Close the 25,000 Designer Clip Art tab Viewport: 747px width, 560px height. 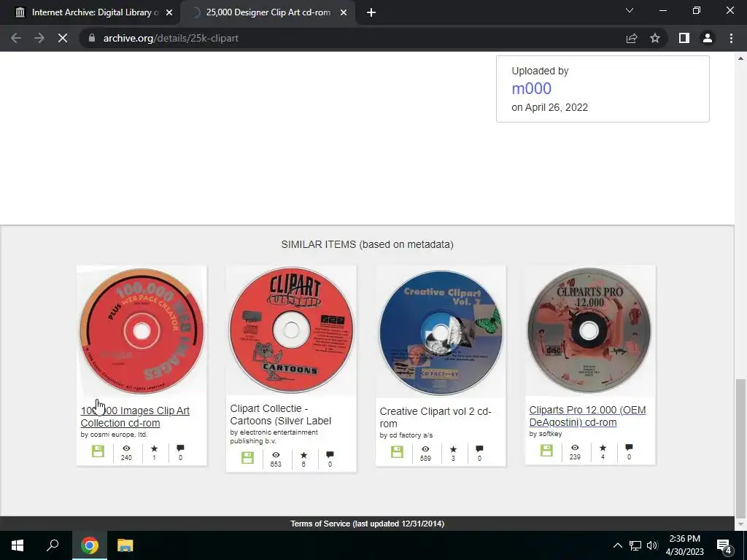(344, 13)
